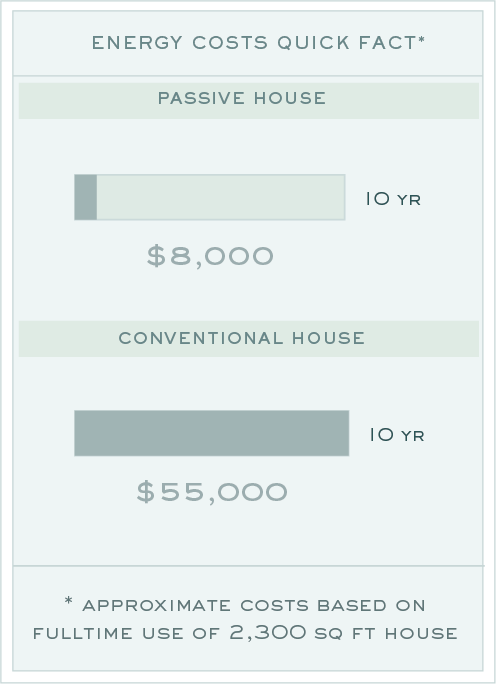Click the 2,300 sq ft house footnote text
Viewport: 496px width, 684px height.
click(343, 633)
